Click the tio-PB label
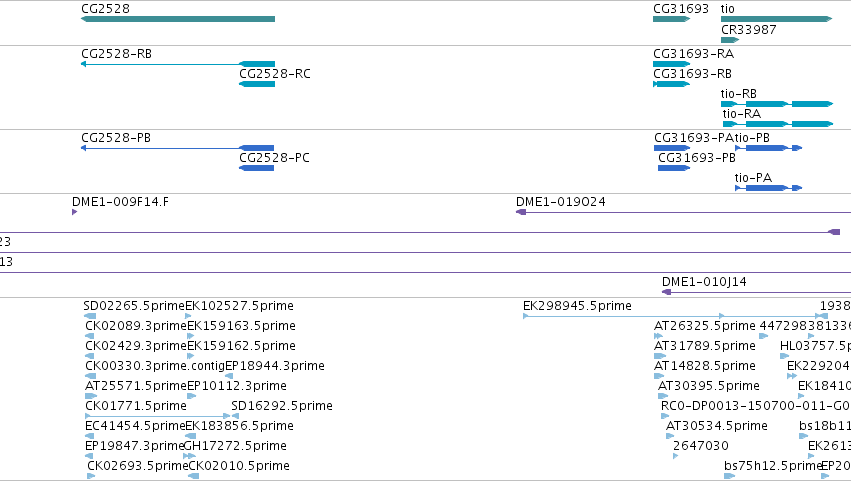 tap(752, 138)
